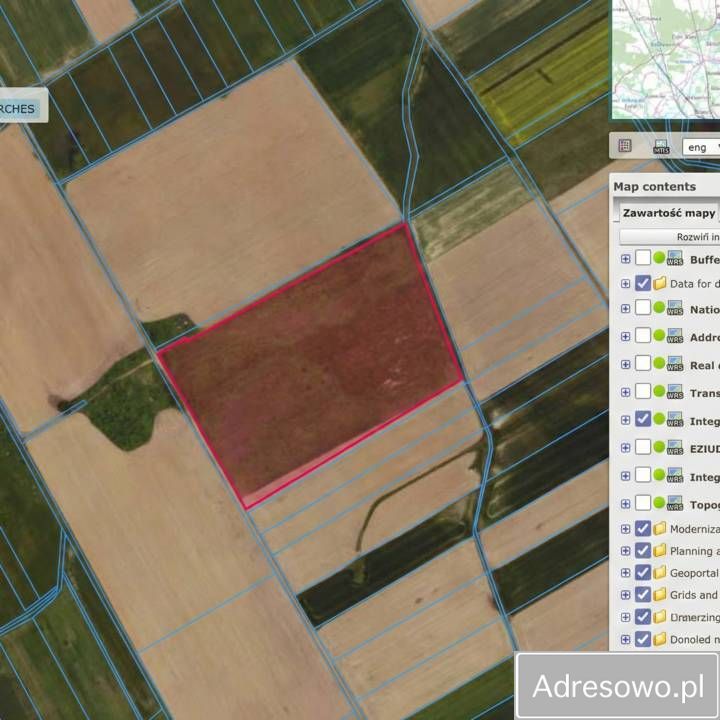Click green status dot of Natio layer
The image size is (720, 720).
point(659,307)
